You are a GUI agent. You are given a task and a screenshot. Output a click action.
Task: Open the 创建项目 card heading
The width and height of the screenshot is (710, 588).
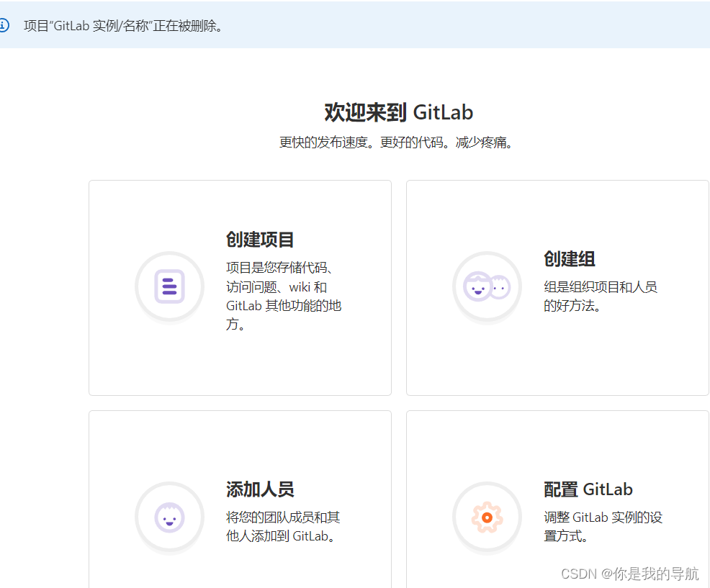click(x=260, y=240)
